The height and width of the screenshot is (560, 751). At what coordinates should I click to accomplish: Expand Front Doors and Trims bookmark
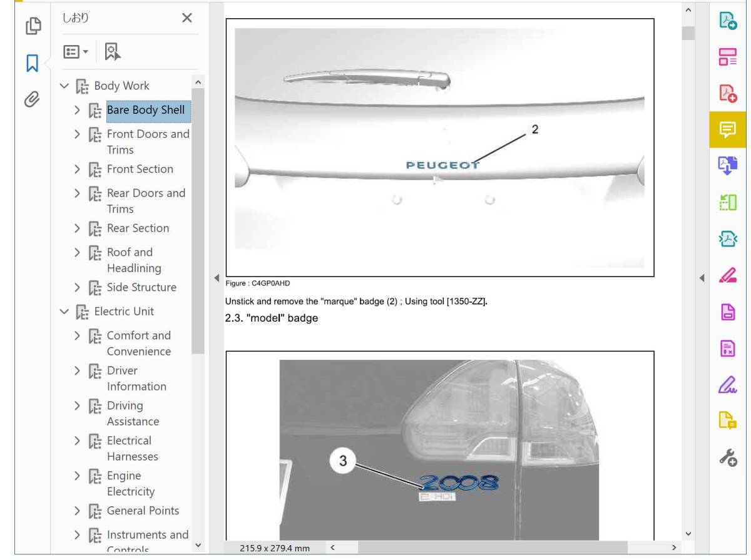77,134
